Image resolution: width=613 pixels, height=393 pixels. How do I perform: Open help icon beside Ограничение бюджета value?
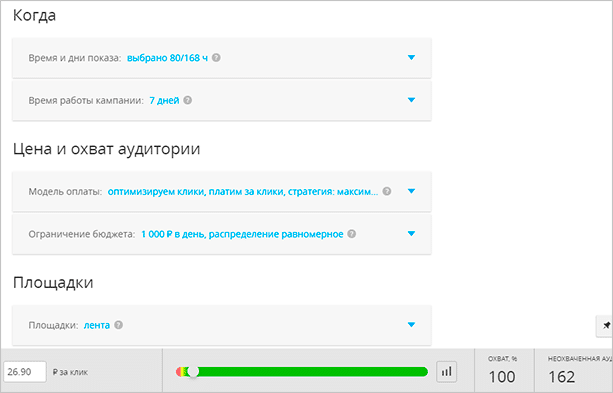[352, 234]
